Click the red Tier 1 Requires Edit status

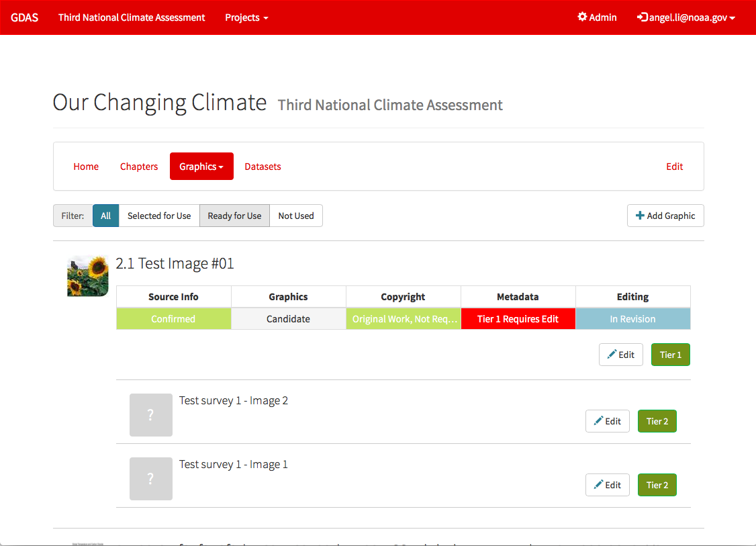(518, 319)
